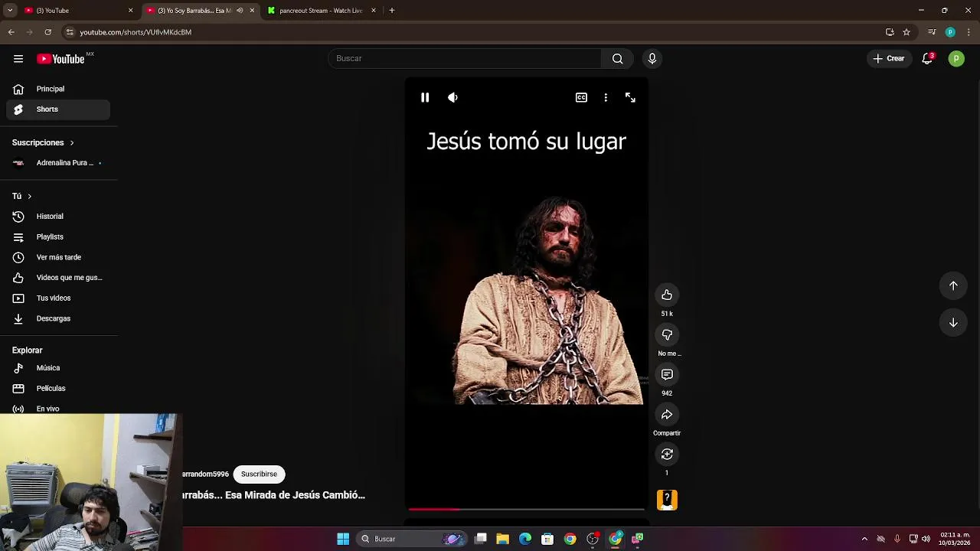The height and width of the screenshot is (551, 980).
Task: Seek on the red video progress bar
Action: coord(526,509)
